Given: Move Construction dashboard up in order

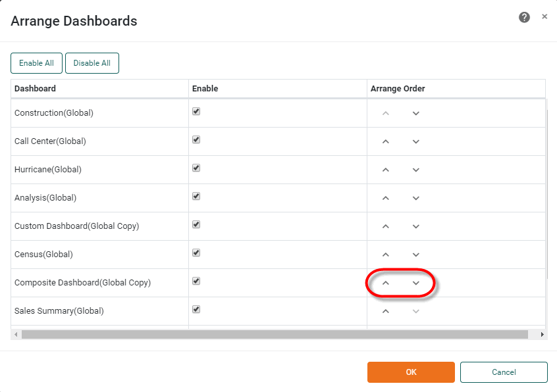Looking at the screenshot, I should click(x=385, y=112).
